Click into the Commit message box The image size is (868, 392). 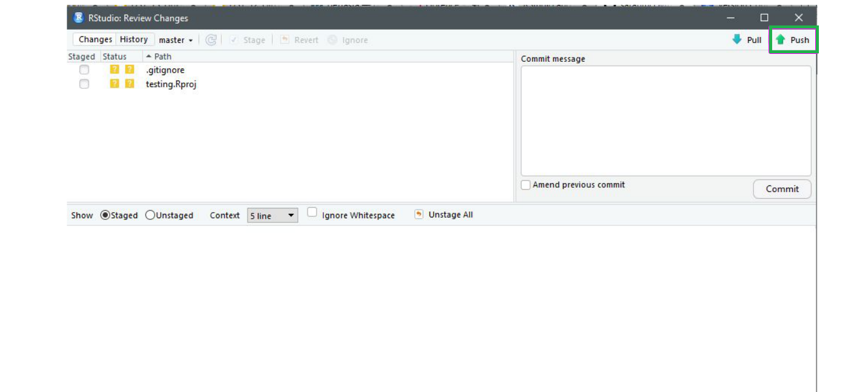click(x=666, y=121)
